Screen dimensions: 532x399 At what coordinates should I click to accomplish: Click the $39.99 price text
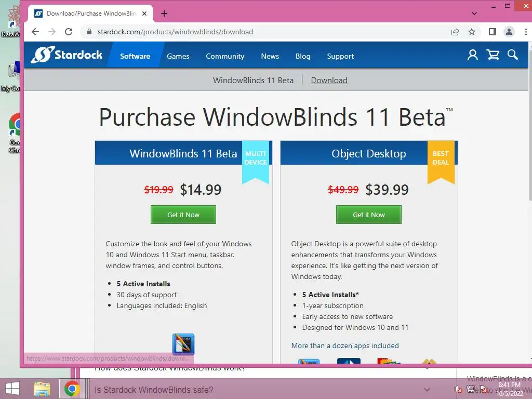[387, 189]
